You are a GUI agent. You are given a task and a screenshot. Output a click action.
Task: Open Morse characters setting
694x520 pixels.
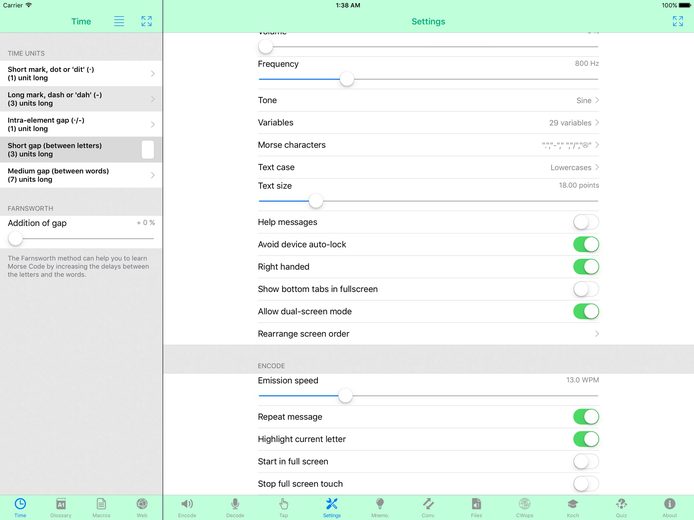(x=428, y=145)
